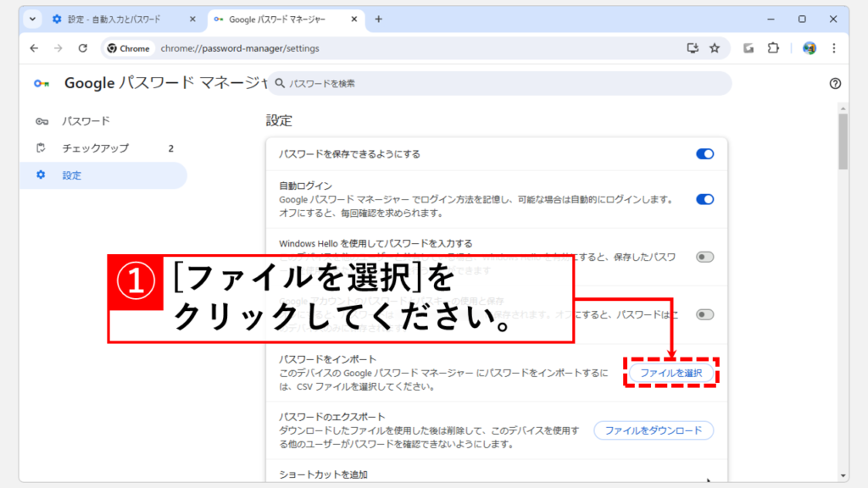This screenshot has height=488, width=868.
Task: Open the extensions puzzle icon
Action: (x=773, y=48)
